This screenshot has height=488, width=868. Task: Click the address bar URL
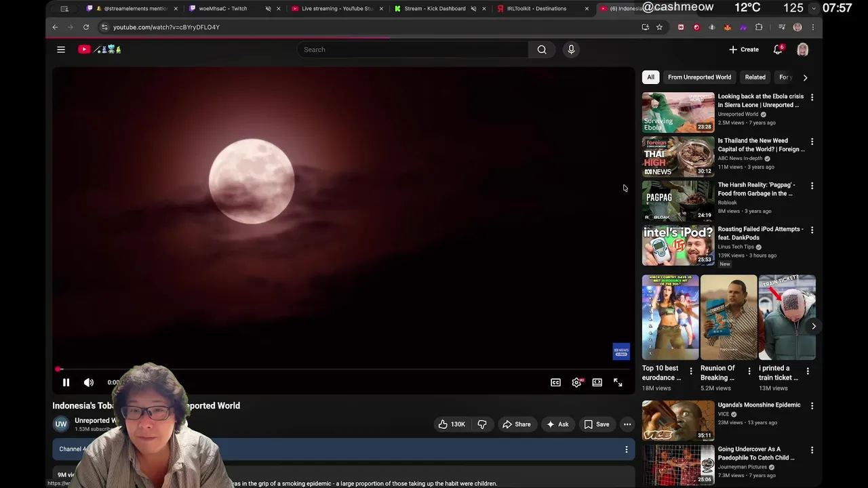coord(166,27)
